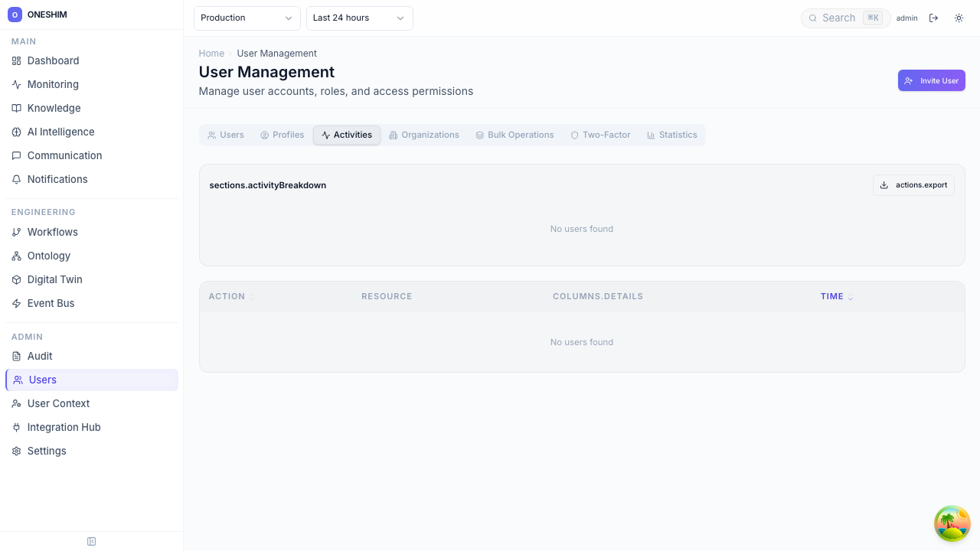Screen dimensions: 980x551
Task: Switch to the Organizations tab
Action: [424, 135]
